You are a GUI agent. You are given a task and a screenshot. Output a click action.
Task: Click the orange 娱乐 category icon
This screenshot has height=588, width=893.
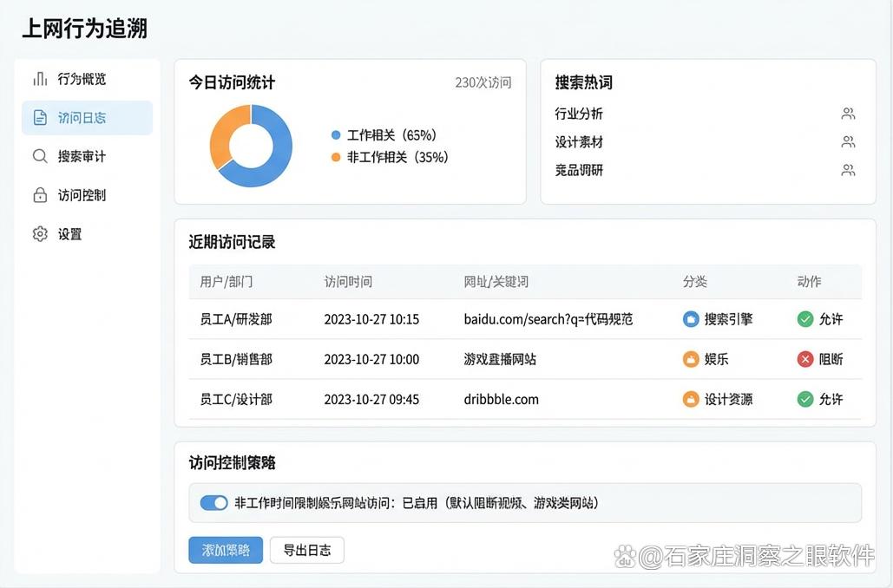click(x=691, y=359)
